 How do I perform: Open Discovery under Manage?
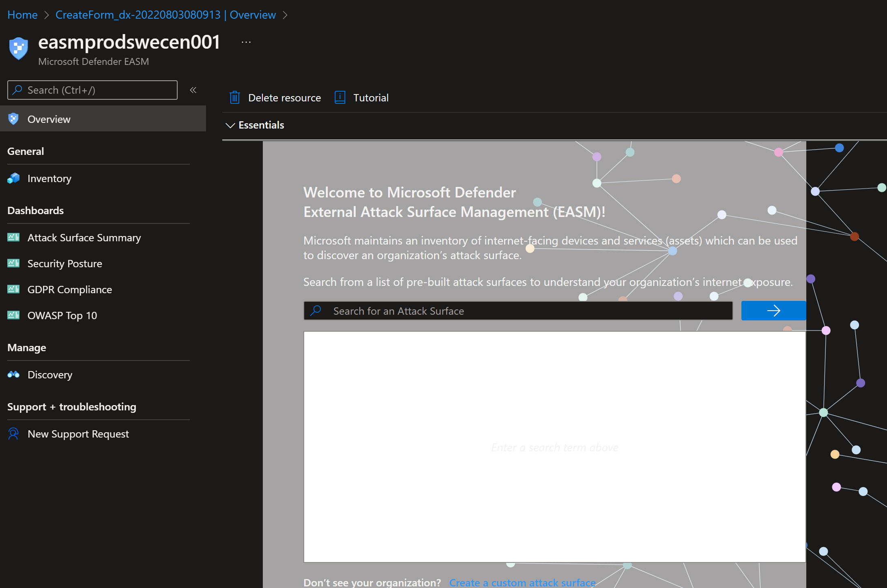click(x=50, y=375)
